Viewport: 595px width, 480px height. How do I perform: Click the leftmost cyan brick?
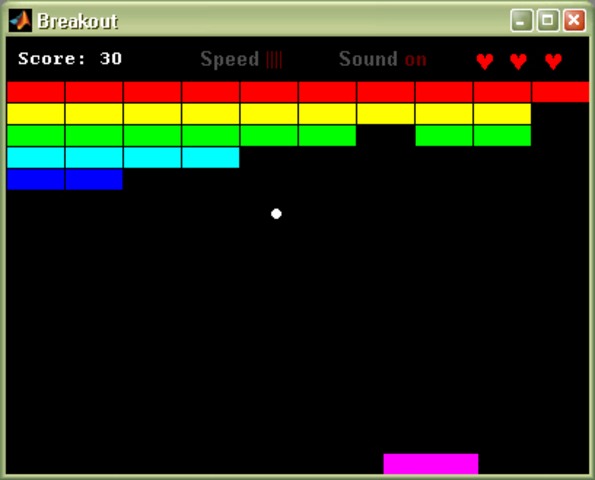pos(36,157)
